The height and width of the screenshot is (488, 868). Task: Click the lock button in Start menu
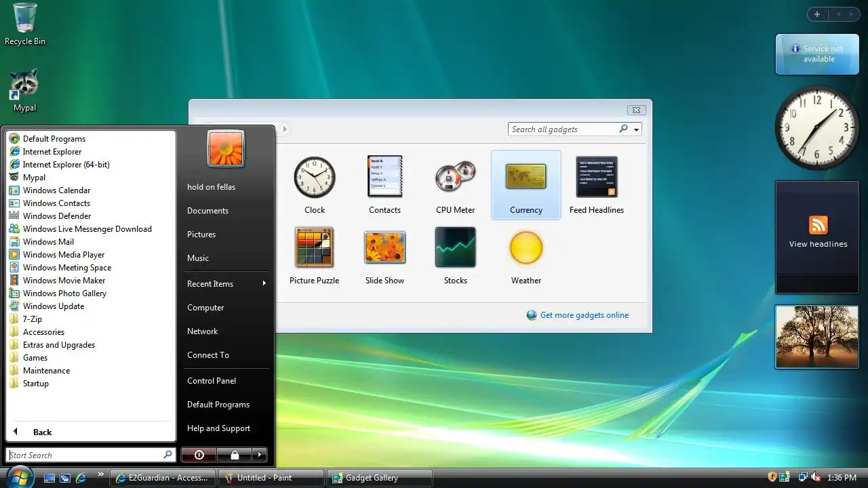[234, 455]
